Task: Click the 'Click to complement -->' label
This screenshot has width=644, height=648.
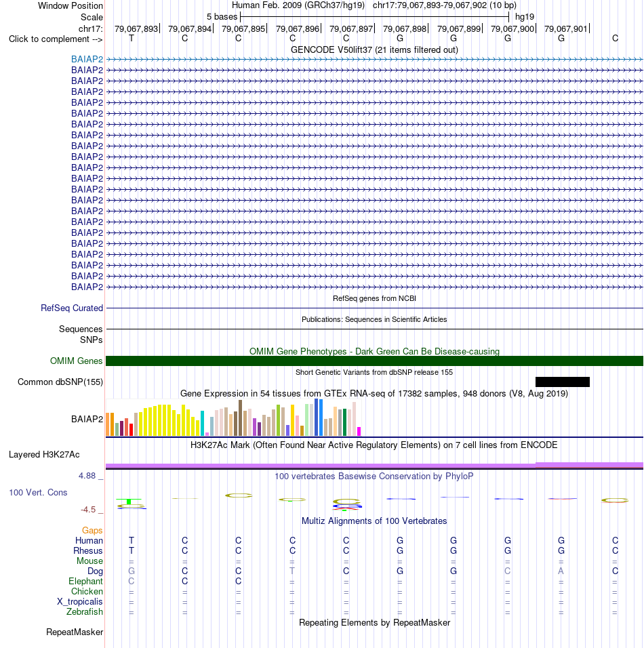Action: click(x=56, y=39)
